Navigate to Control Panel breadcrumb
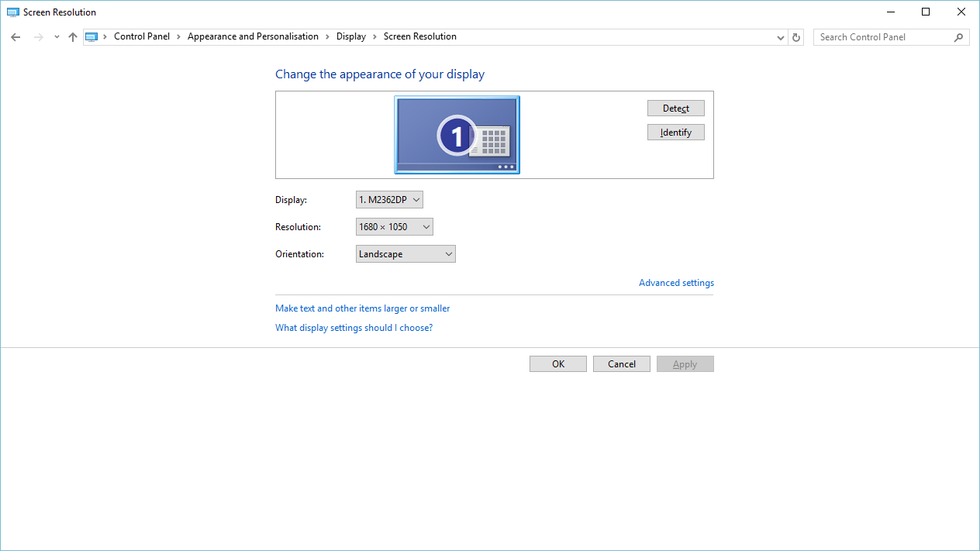 (142, 36)
